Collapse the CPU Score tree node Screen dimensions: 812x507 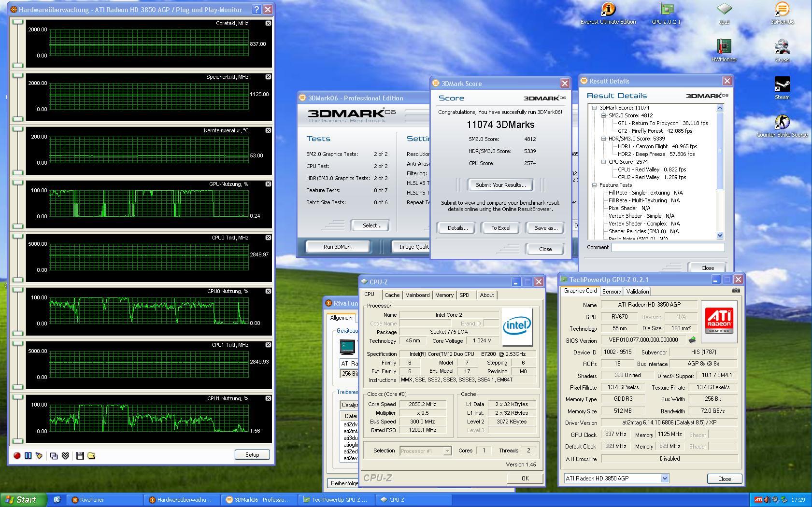[603, 162]
